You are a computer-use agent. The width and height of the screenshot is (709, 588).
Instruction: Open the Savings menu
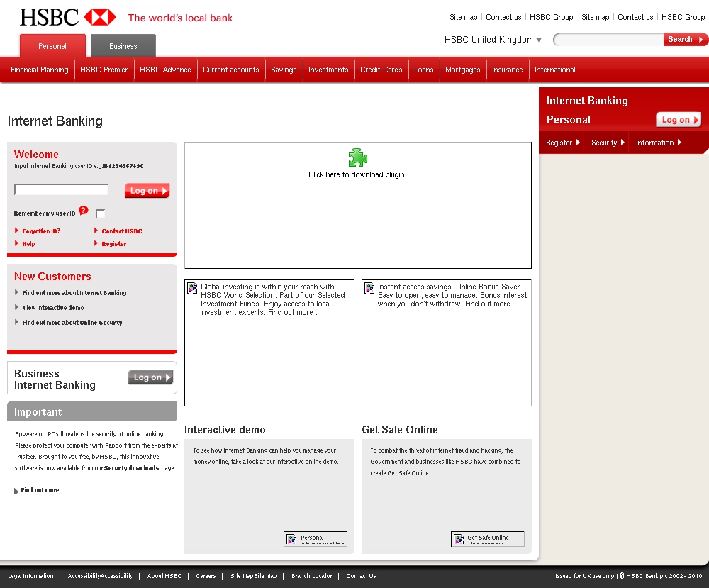coord(284,70)
